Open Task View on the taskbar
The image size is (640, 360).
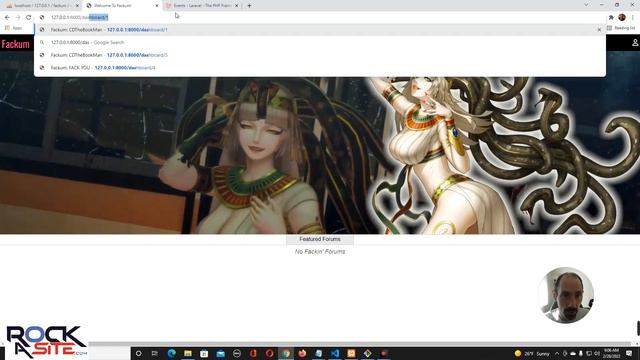pos(155,353)
